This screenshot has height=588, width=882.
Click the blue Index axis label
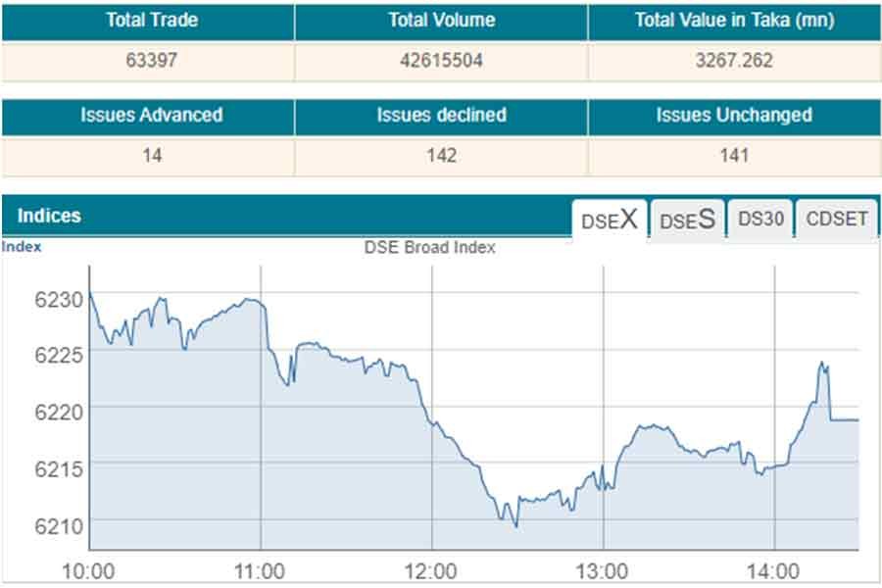[22, 247]
